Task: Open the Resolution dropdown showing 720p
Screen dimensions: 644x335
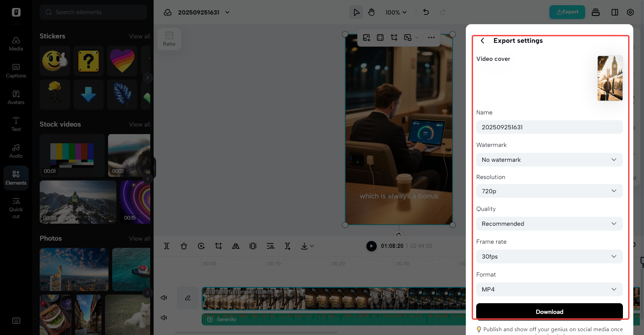Action: point(549,191)
